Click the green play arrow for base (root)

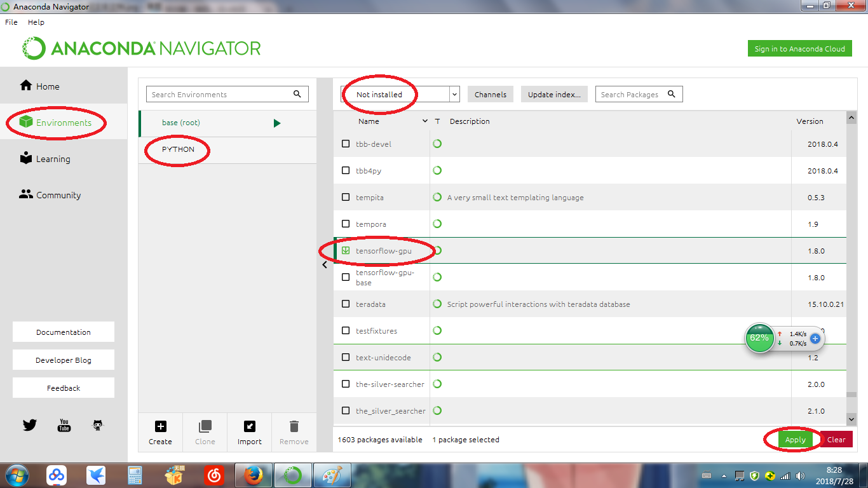coord(277,123)
